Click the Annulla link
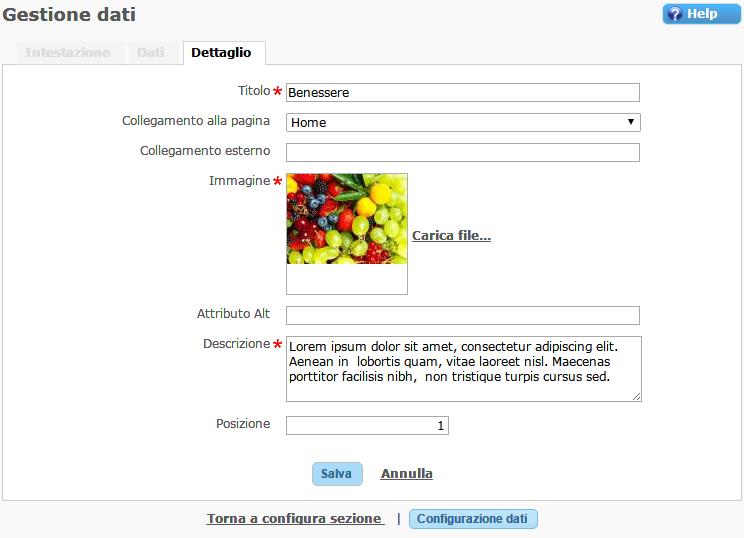Image resolution: width=744 pixels, height=538 pixels. 406,474
